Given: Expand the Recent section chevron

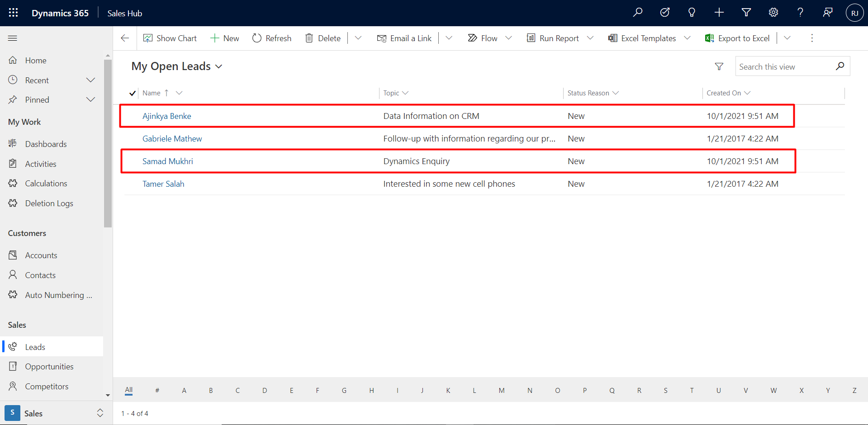Looking at the screenshot, I should (90, 80).
